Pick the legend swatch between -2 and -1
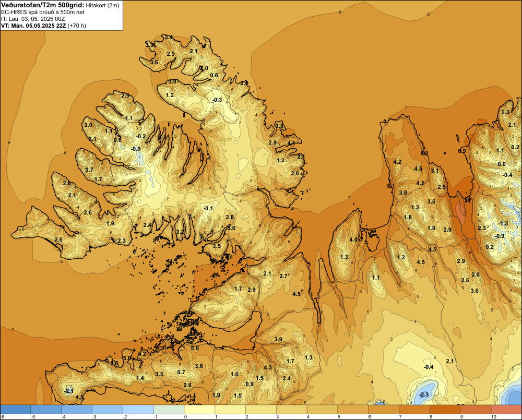The width and height of the screenshot is (522, 420). [138, 410]
